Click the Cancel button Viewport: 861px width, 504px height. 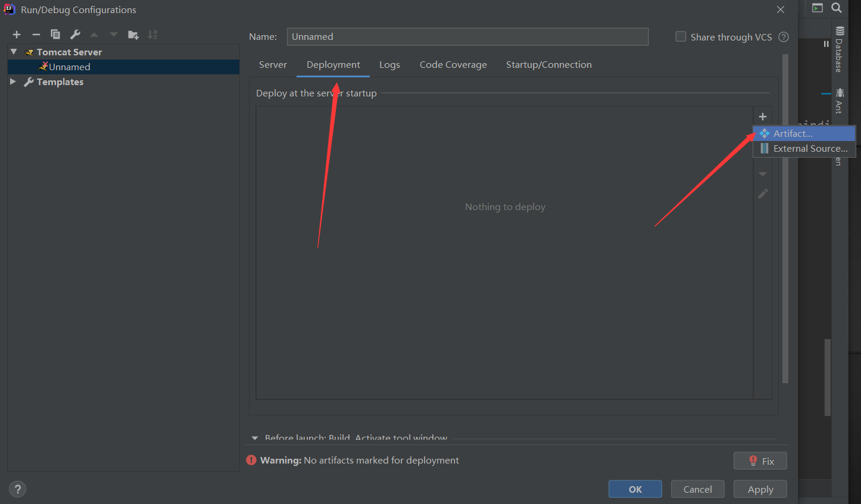[698, 489]
